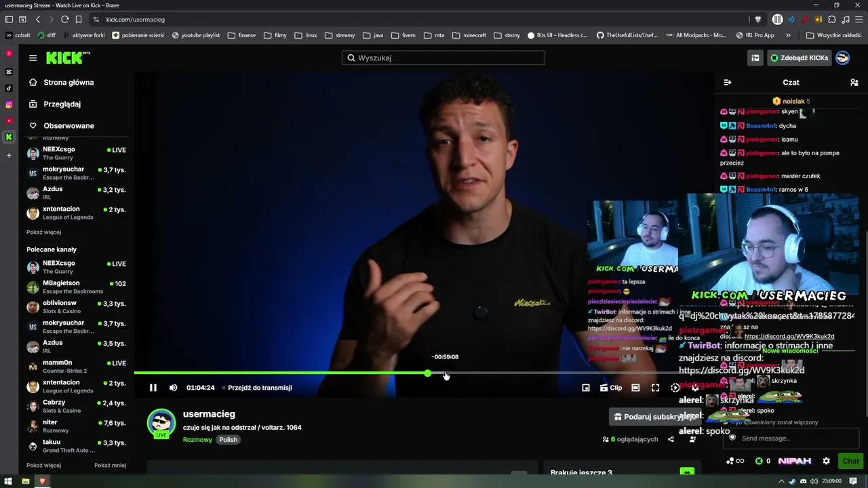Click the Podaruj subskrypcje button
This screenshot has width=868, height=488.
coord(654,417)
